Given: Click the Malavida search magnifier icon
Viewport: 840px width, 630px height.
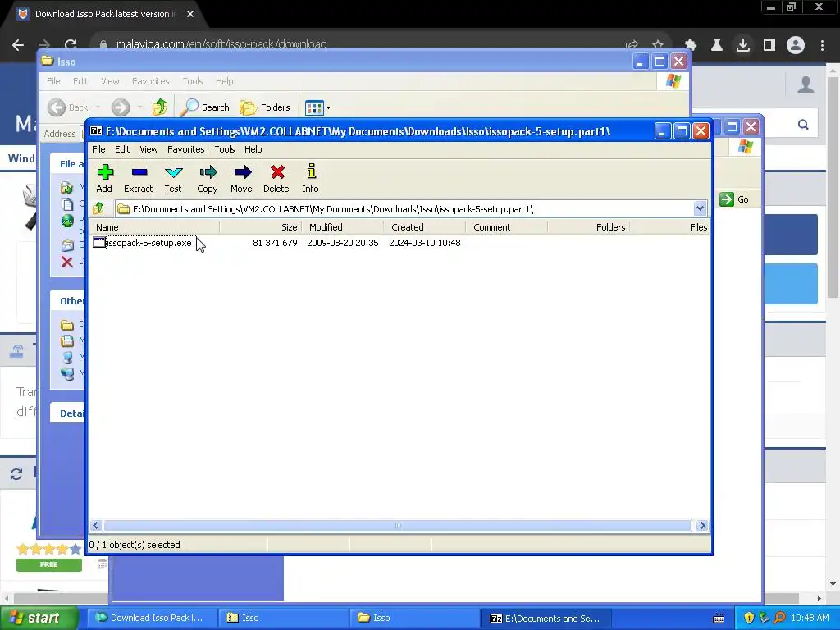Looking at the screenshot, I should (803, 125).
